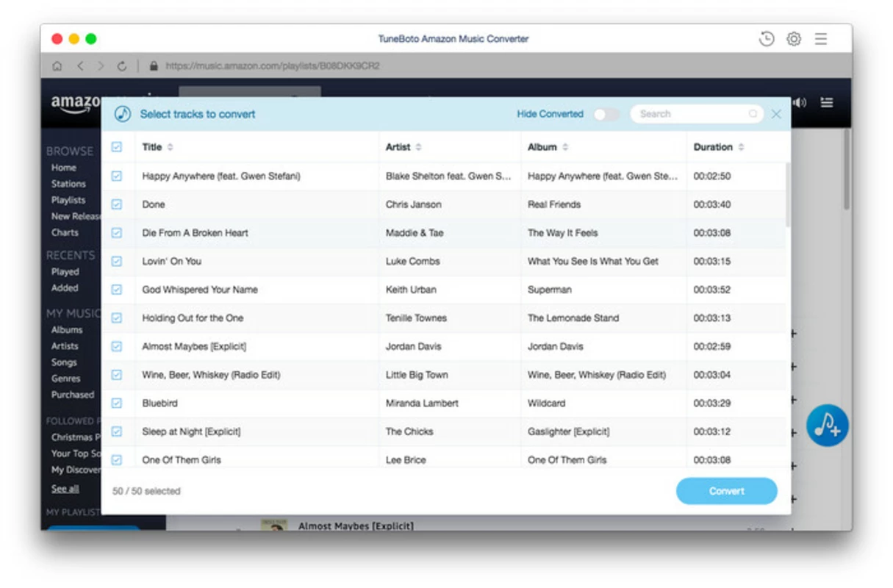Open the settings gear icon
This screenshot has height=588, width=893.
point(794,39)
